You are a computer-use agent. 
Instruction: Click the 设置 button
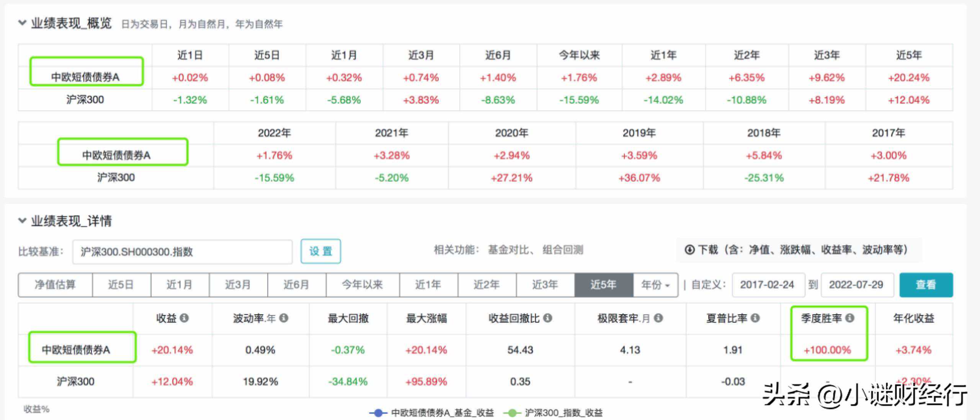click(320, 251)
